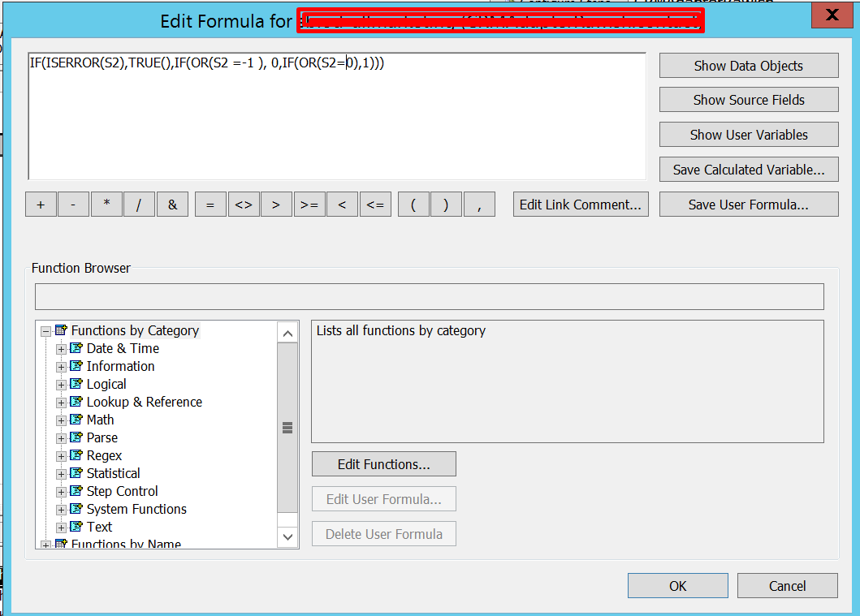Click the comma separator button
Screen dimensions: 860x616
[x=479, y=205]
